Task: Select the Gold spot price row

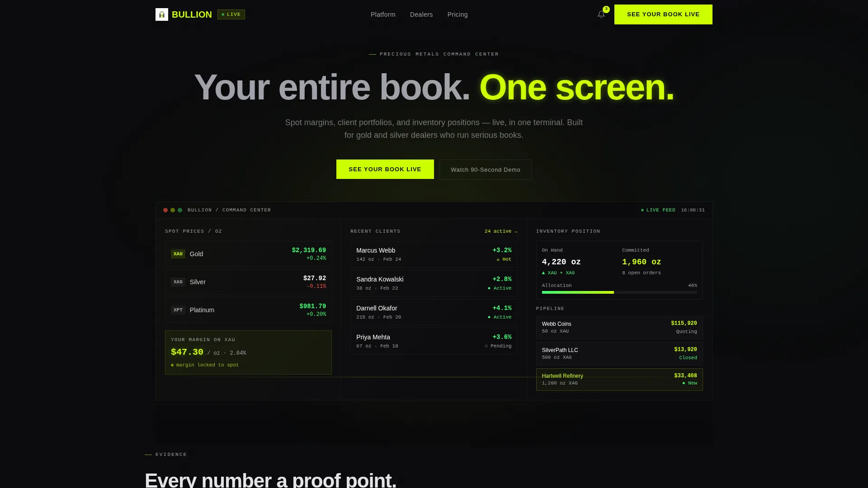Action: coord(248,254)
